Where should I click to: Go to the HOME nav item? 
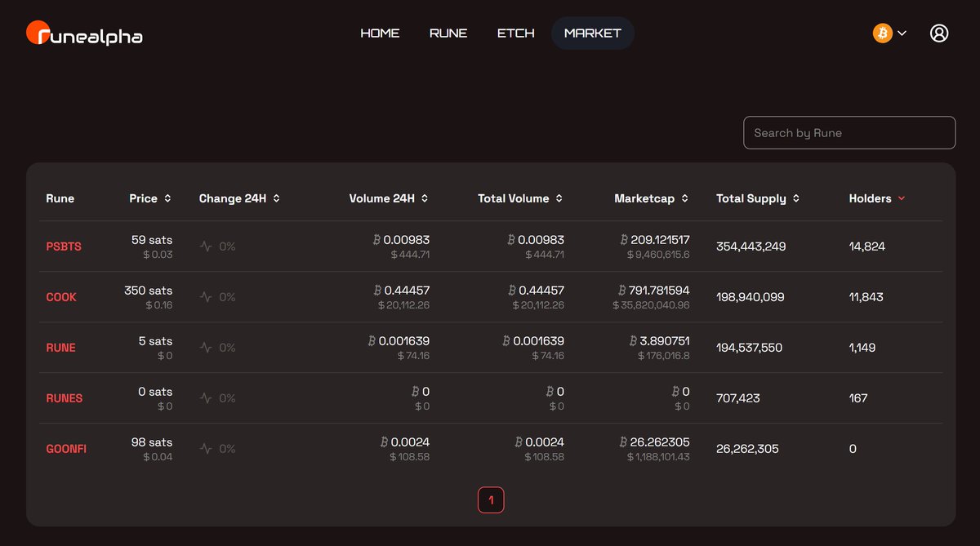(x=380, y=33)
